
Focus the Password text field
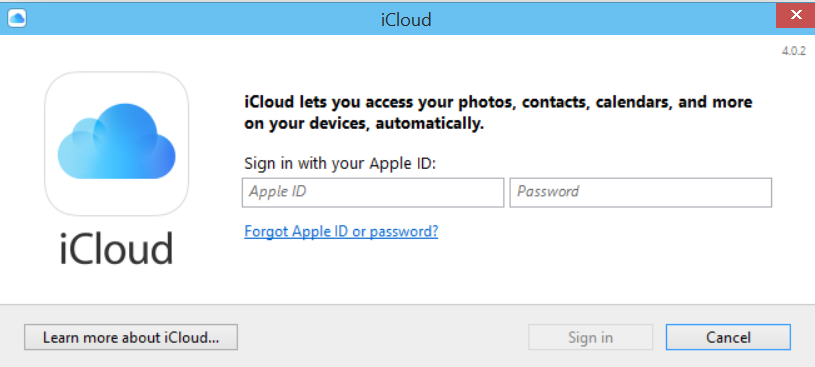click(640, 192)
